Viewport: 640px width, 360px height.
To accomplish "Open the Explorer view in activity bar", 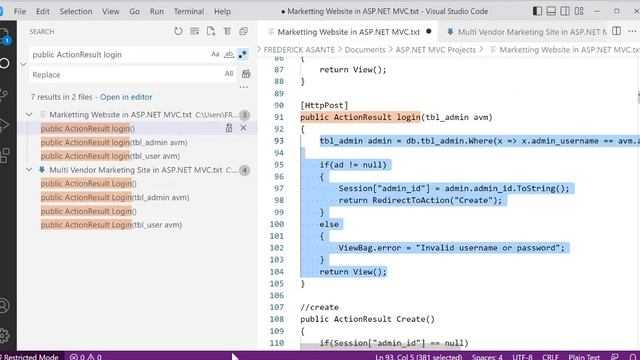I will click(x=4, y=36).
